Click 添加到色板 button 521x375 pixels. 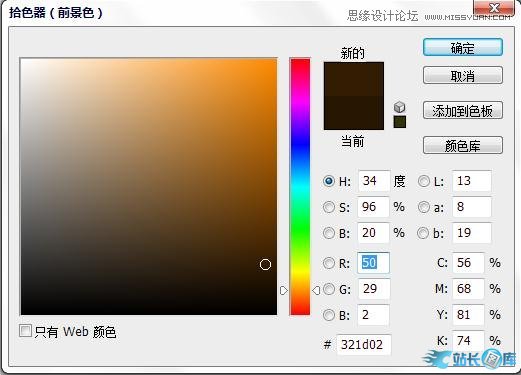click(x=463, y=110)
